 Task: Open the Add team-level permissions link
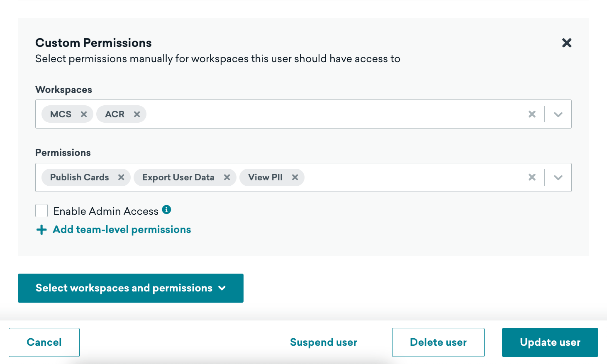(x=122, y=230)
